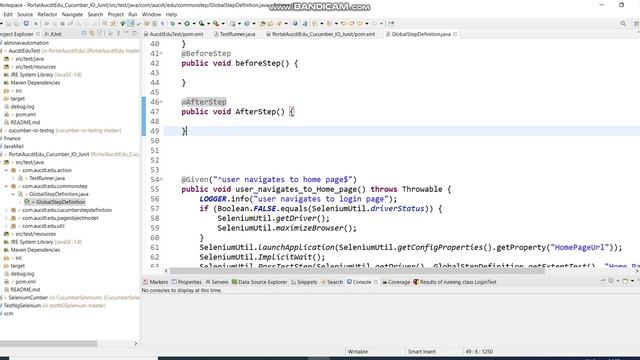The image size is (640, 360).
Task: Click the pin editor toolbar icon
Action: (x=391, y=24)
